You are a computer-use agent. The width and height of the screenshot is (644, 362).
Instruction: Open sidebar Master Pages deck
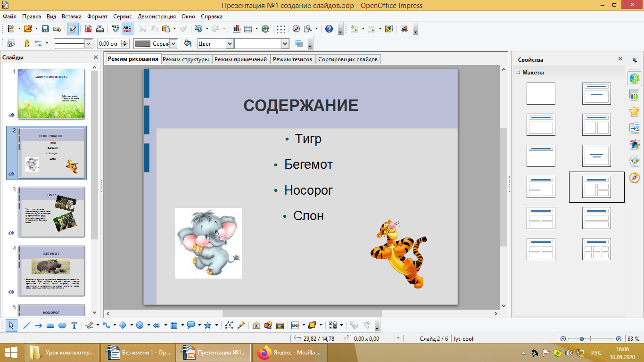tap(634, 95)
